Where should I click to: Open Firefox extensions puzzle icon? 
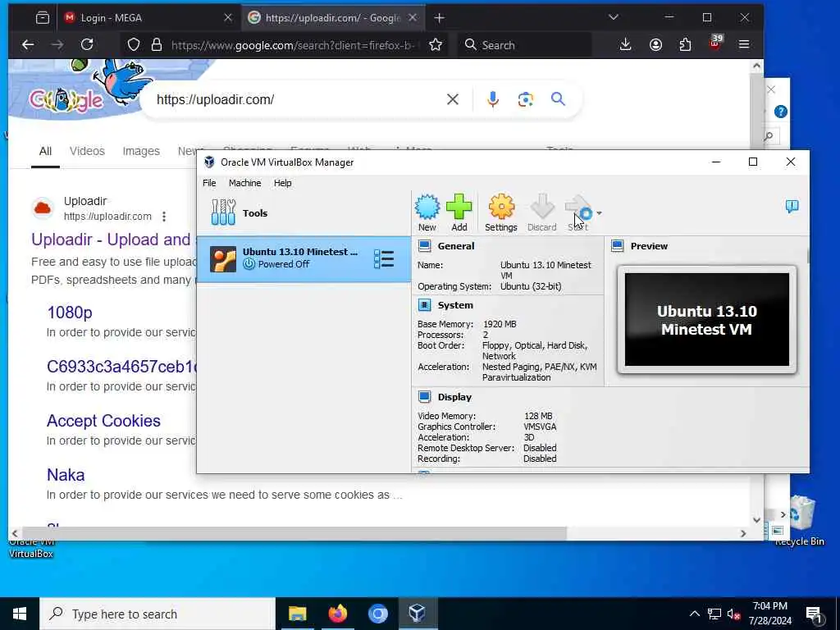pos(685,45)
